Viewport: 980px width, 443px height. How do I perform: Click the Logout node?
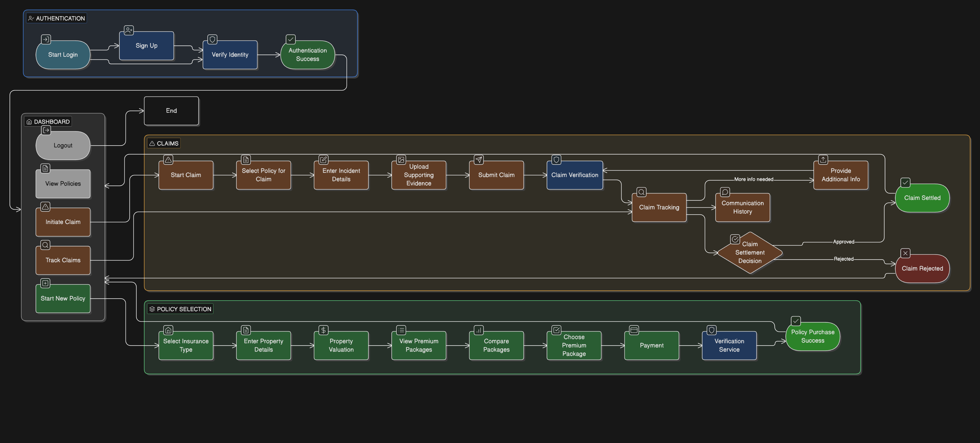click(63, 146)
